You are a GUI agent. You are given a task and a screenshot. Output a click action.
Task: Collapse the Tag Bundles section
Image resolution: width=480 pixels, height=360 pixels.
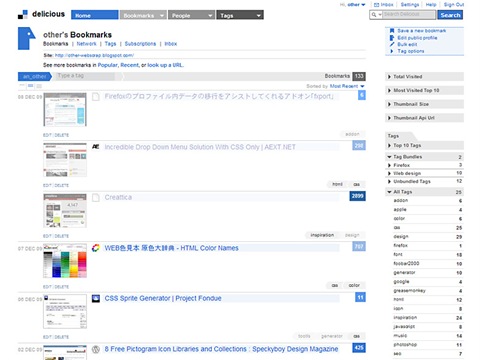click(424, 157)
